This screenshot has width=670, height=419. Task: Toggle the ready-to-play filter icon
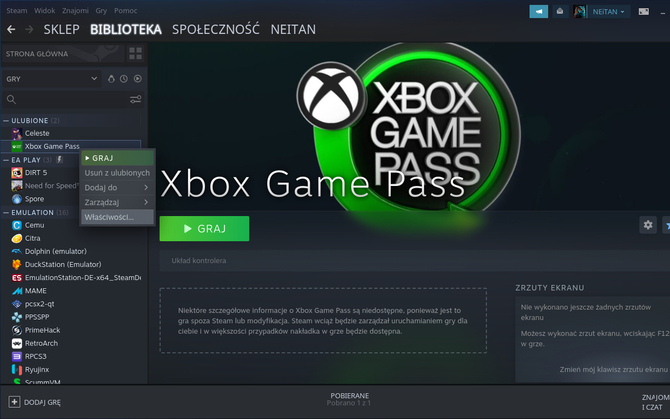138,79
